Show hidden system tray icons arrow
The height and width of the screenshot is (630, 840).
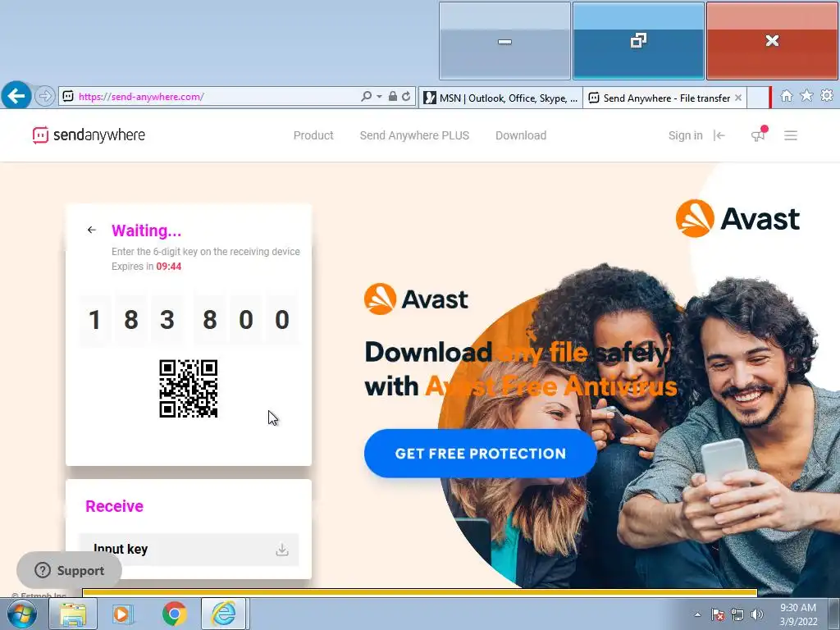point(697,614)
